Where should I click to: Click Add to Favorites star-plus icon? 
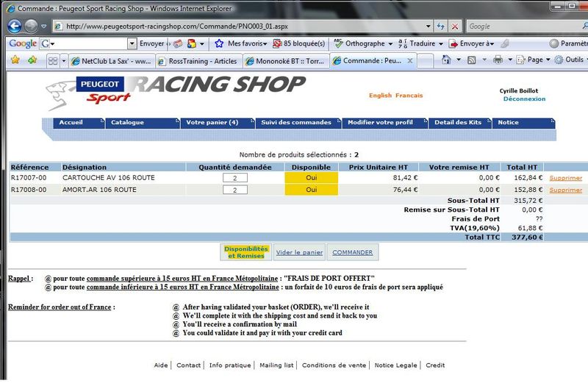tap(32, 60)
